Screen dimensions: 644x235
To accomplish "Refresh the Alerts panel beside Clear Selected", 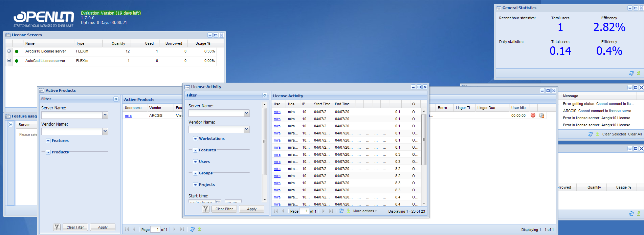I will (x=590, y=134).
